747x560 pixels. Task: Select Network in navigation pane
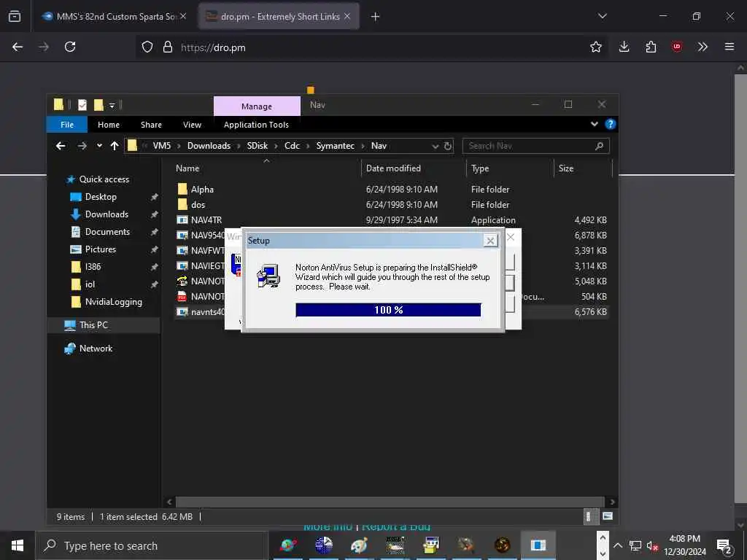96,348
